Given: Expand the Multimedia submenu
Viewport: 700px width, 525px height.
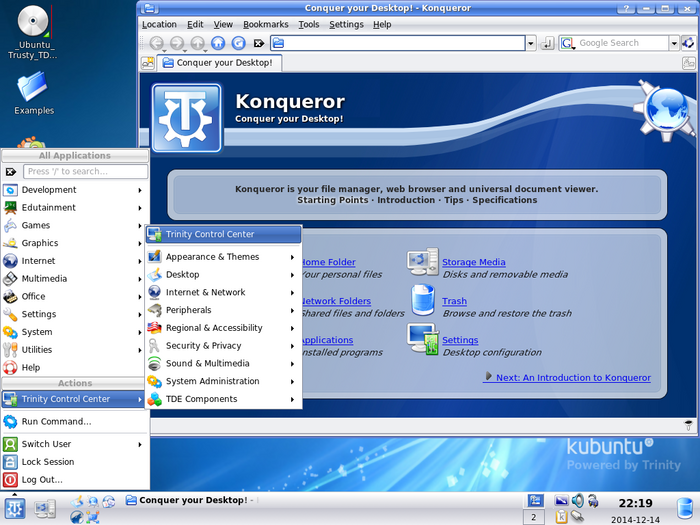Looking at the screenshot, I should pyautogui.click(x=75, y=279).
